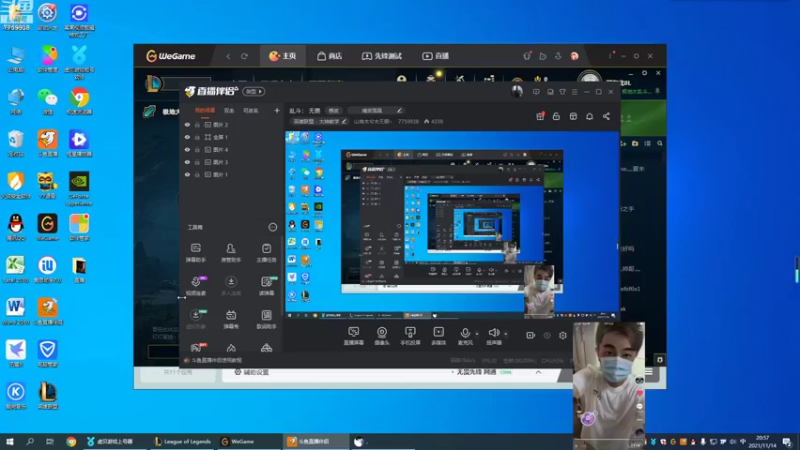Click the stream preview canvas

(x=452, y=225)
